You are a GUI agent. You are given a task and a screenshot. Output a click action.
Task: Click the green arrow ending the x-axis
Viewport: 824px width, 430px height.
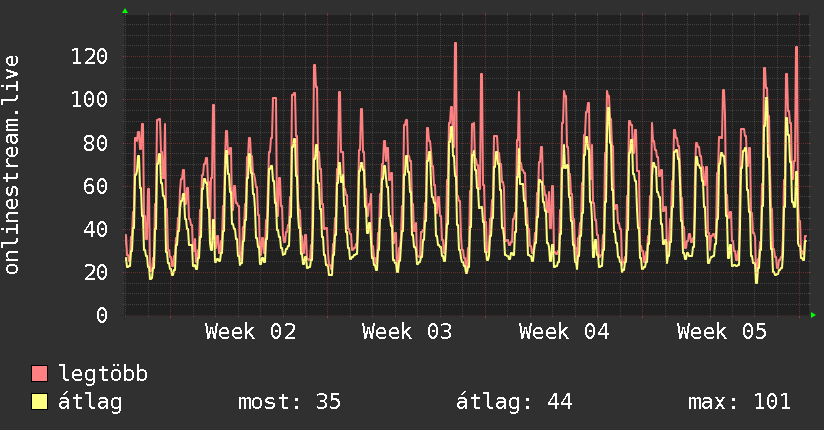pos(813,315)
